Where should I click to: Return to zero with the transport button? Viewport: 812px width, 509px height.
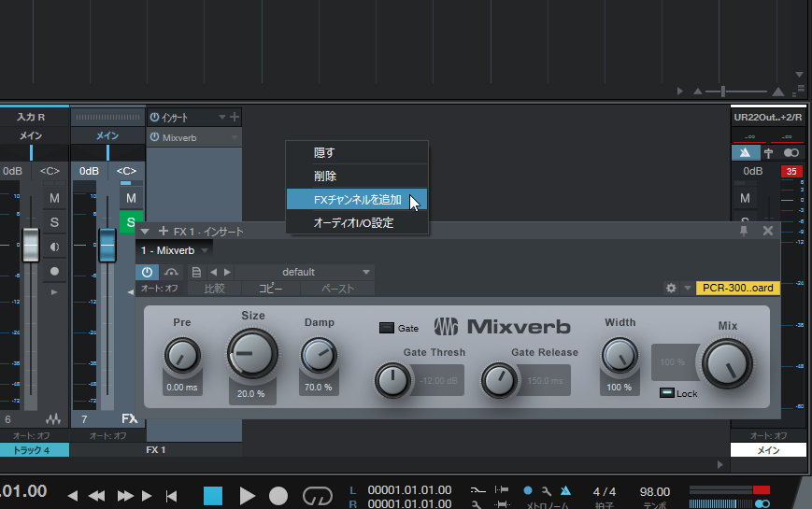click(x=171, y=496)
